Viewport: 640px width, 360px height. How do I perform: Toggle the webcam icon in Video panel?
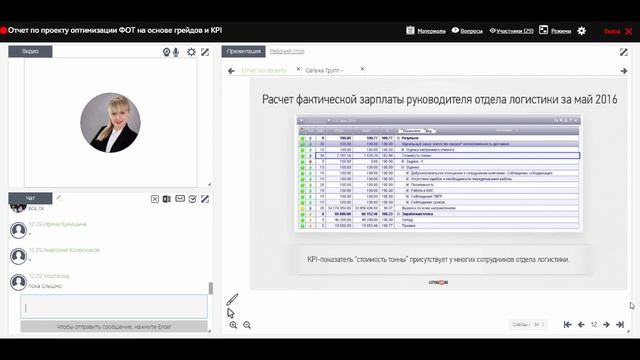tap(166, 52)
